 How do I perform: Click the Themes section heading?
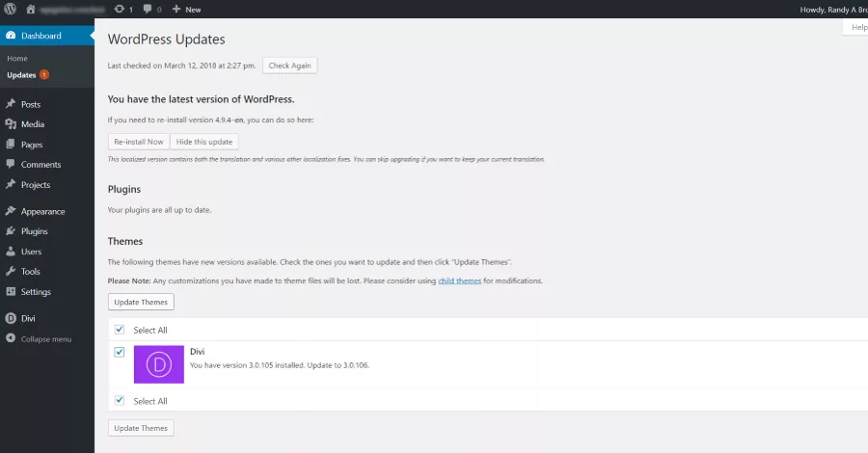click(125, 241)
